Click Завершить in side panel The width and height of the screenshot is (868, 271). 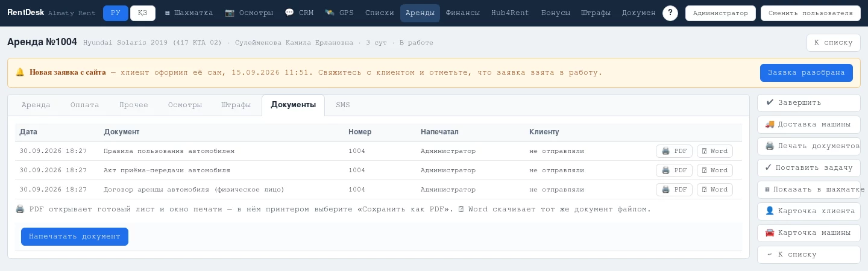coord(808,103)
